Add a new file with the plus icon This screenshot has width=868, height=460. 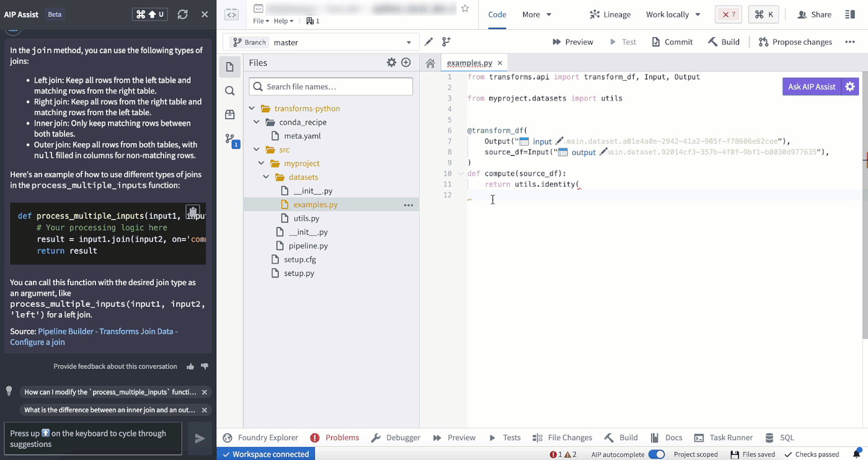(x=406, y=63)
